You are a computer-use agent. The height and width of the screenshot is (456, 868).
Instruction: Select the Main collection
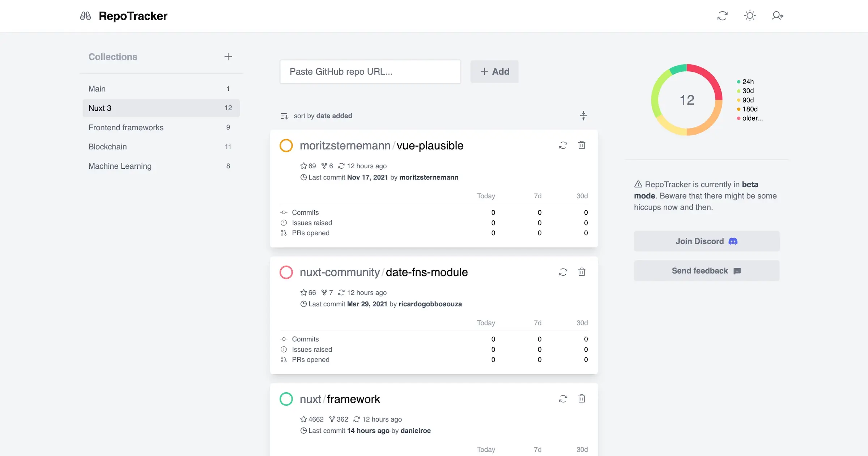tap(96, 88)
